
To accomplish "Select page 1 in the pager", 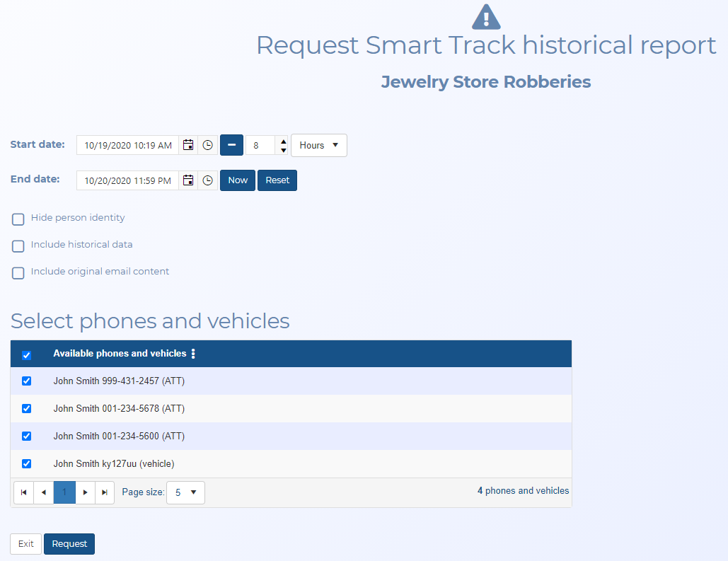I will pyautogui.click(x=64, y=492).
